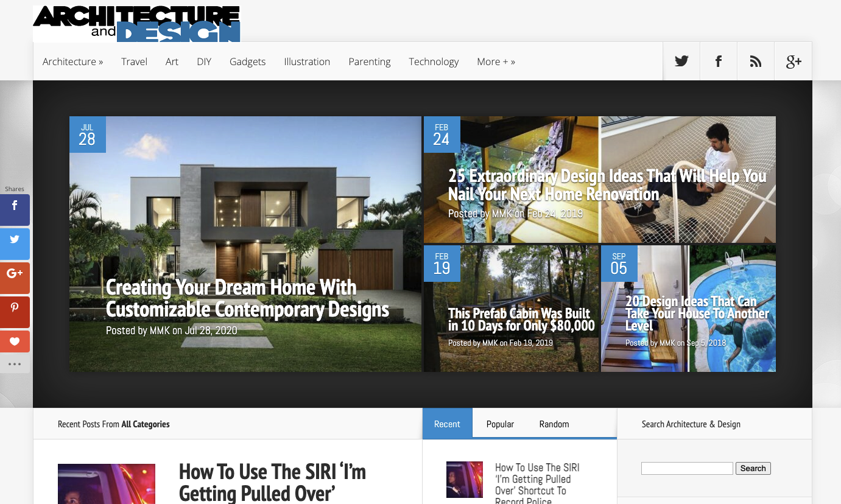Share the page via the Twitter sidebar icon
Screen dimensions: 841x504
point(15,243)
